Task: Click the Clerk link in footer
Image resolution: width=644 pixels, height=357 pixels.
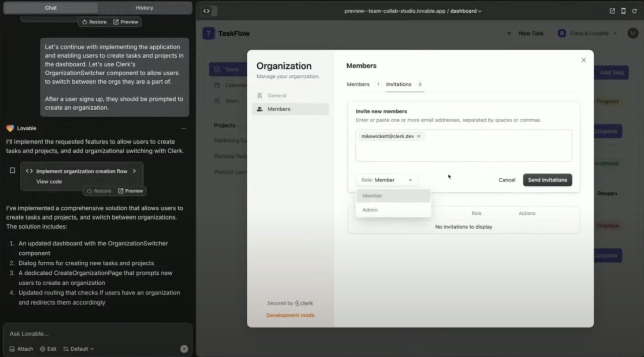Action: click(304, 303)
